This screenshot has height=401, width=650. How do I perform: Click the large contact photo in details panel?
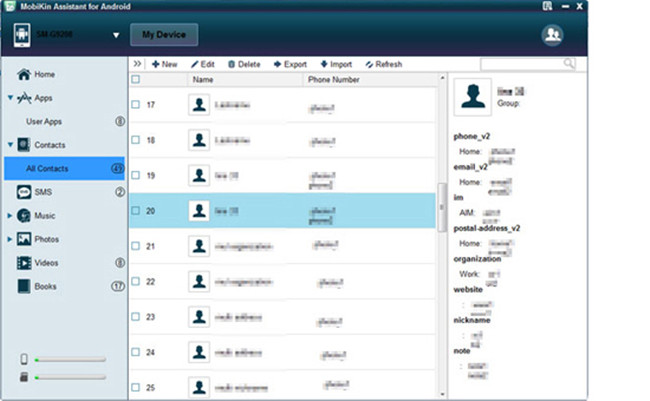[473, 97]
